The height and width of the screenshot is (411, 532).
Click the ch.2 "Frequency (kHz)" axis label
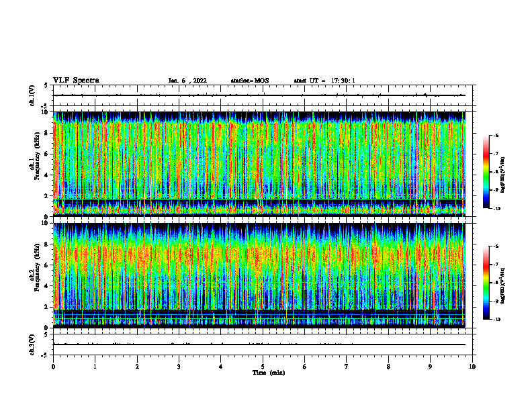point(37,267)
